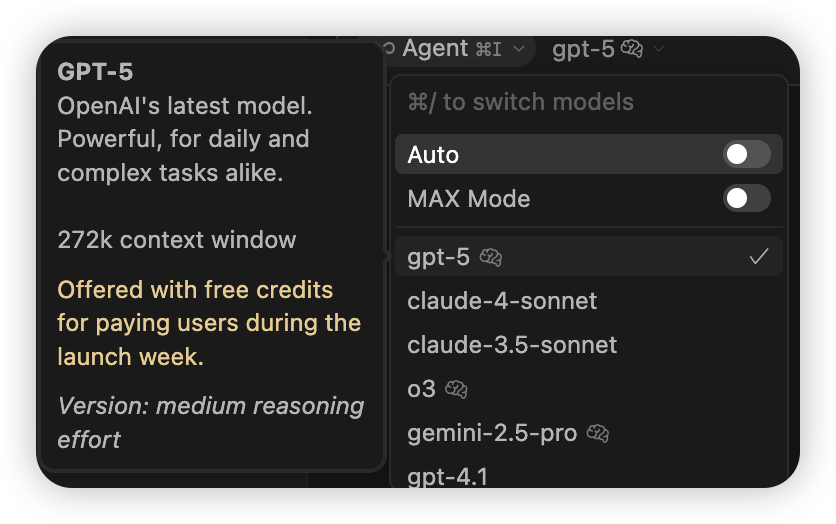Enable the Auto model toggle
This screenshot has height=524, width=836.
(x=746, y=155)
